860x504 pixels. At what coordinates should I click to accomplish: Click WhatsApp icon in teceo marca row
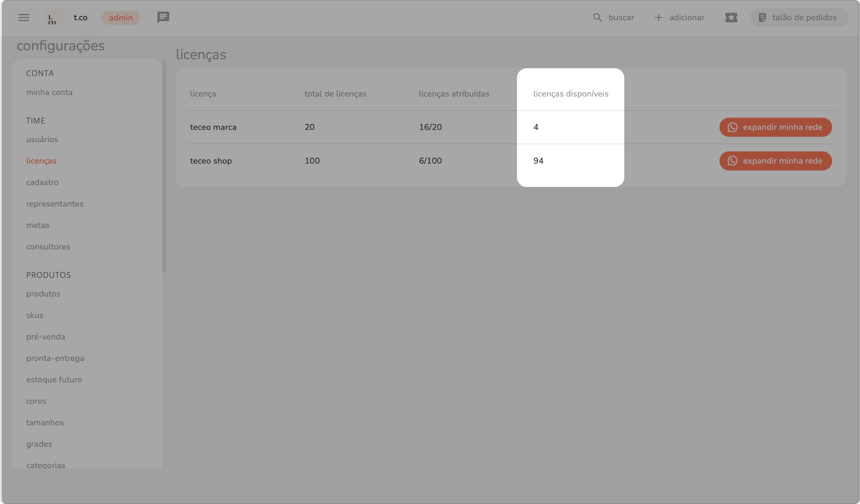(x=732, y=127)
